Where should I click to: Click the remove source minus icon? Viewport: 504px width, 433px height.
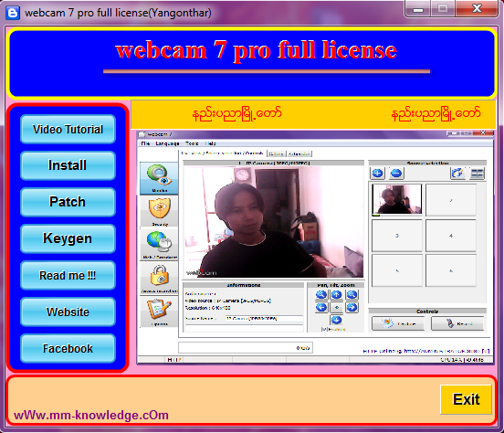point(396,174)
